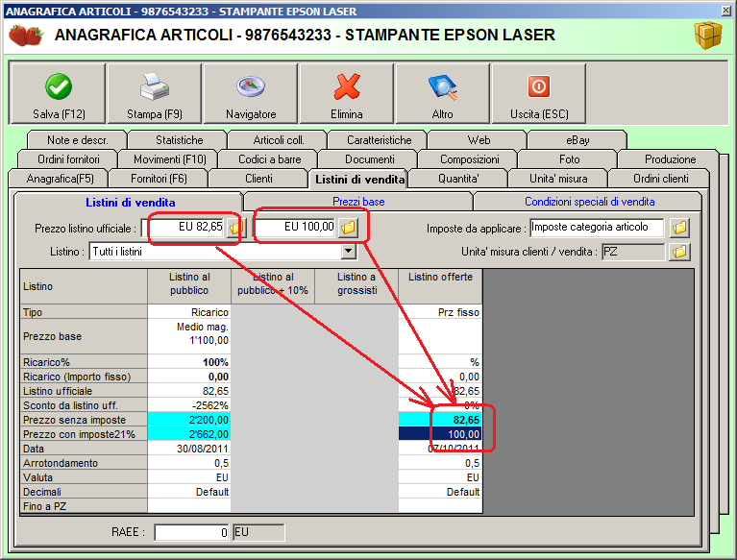737x560 pixels.
Task: Click the Listino al pubblico + 10% header
Action: [273, 286]
